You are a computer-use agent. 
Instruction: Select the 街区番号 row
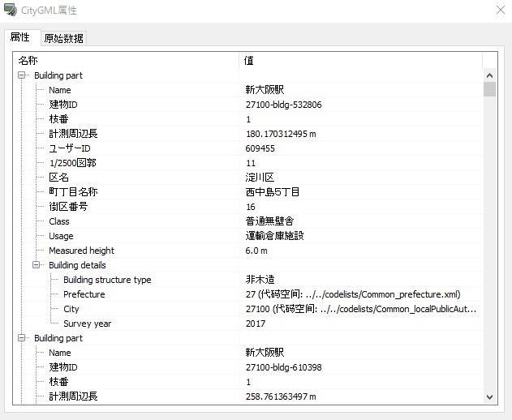point(248,207)
